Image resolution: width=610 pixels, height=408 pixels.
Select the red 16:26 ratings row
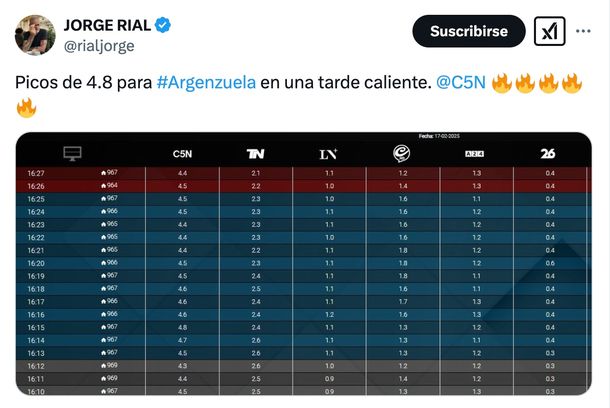coord(300,185)
